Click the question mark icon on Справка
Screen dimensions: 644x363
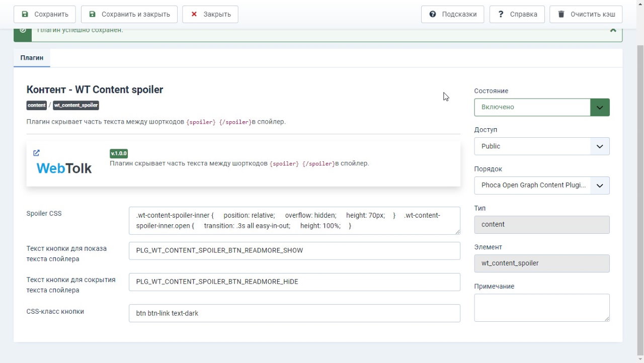coord(501,15)
